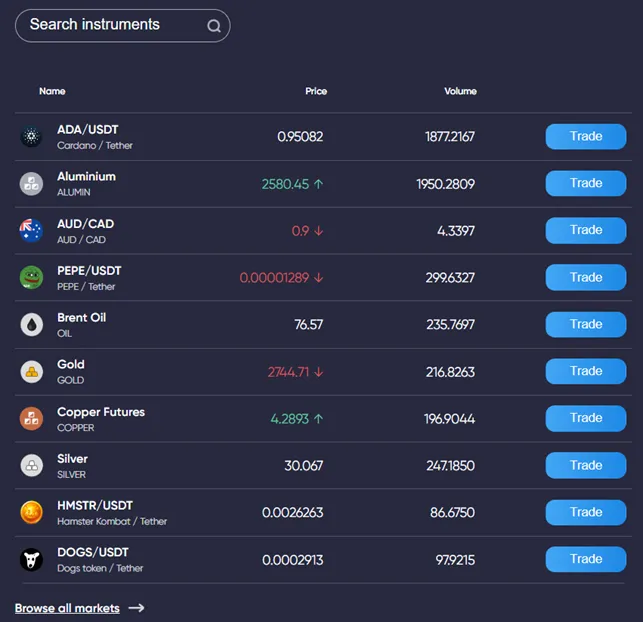Sort by the Price column header
643x622 pixels.
pos(316,91)
